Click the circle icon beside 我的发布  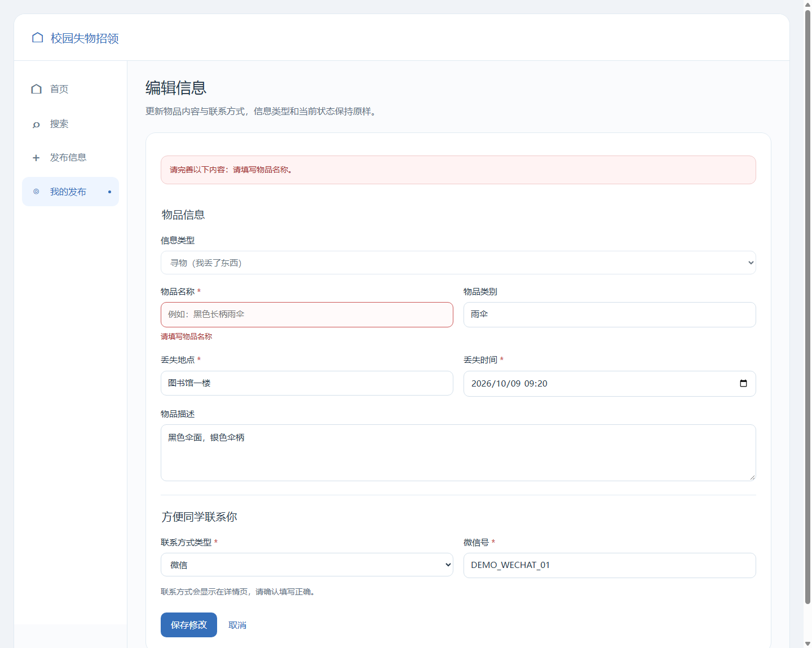click(x=36, y=192)
